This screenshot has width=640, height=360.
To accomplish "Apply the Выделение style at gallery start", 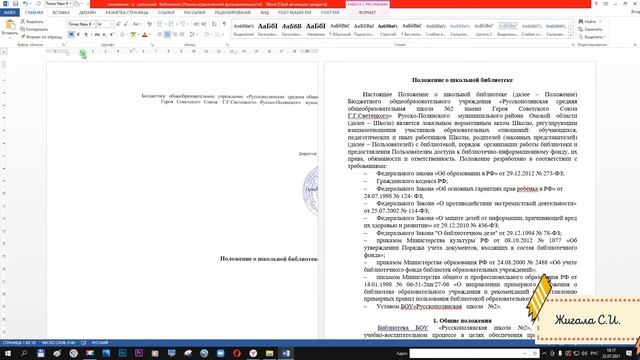I will pyautogui.click(x=244, y=30).
